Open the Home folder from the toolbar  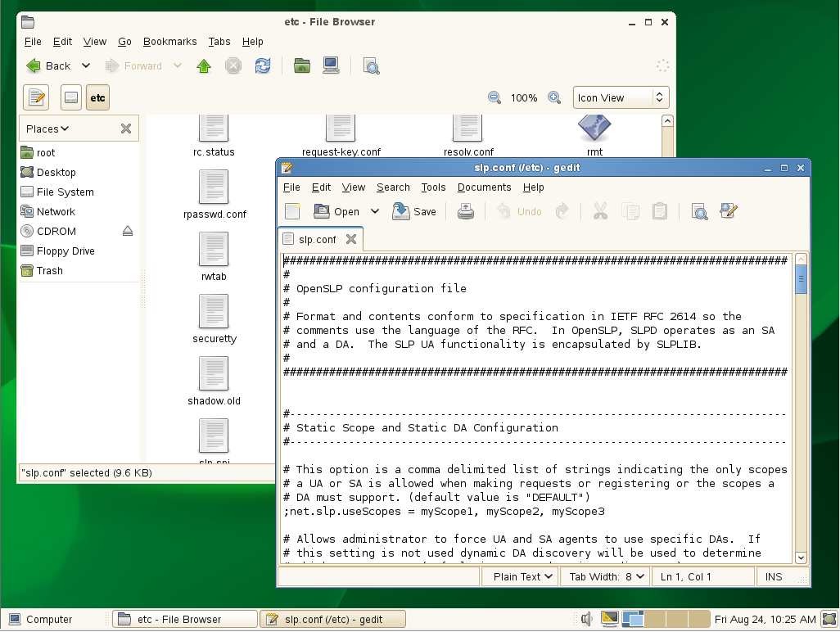(302, 66)
